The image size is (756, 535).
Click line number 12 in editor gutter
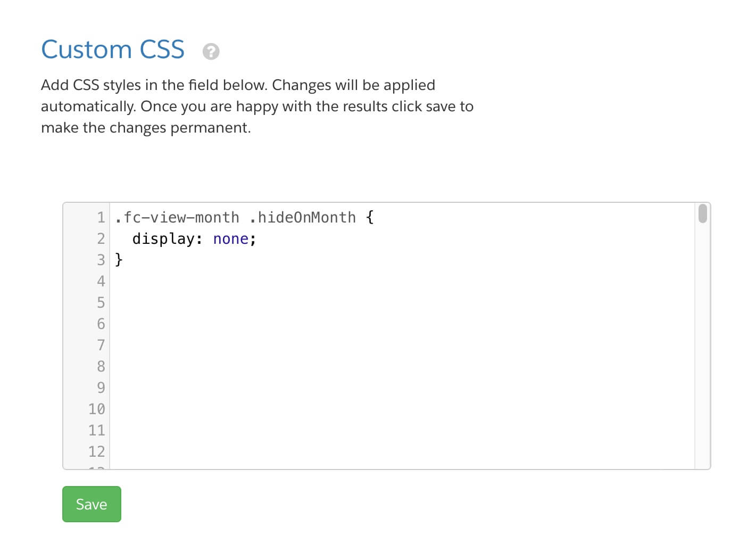coord(96,451)
